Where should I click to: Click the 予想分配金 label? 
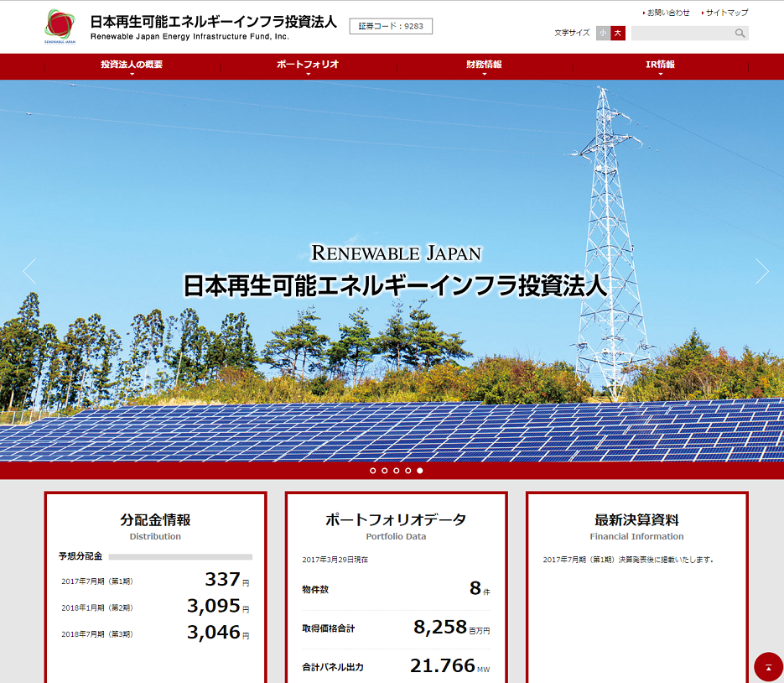80,556
